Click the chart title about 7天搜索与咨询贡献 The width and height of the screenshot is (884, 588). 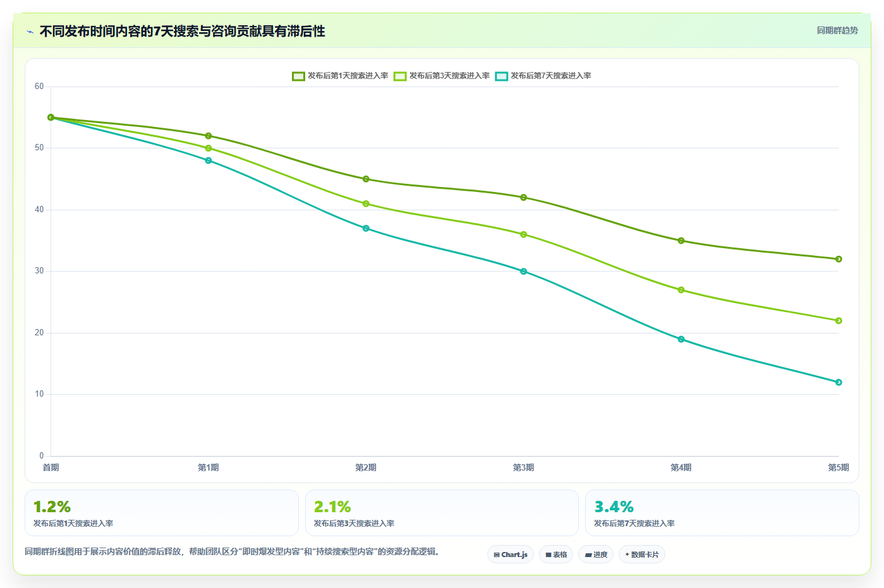click(182, 31)
